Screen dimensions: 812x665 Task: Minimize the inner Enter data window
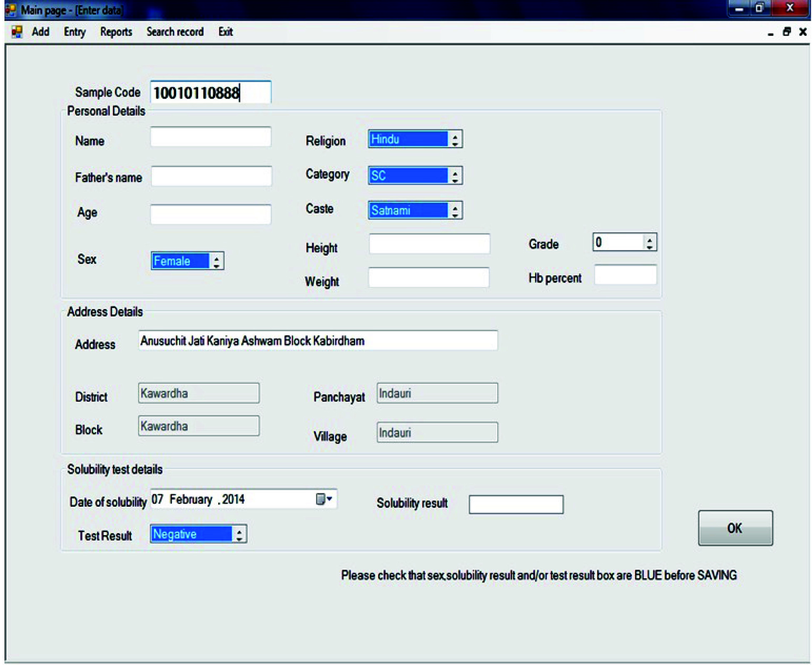coord(770,33)
